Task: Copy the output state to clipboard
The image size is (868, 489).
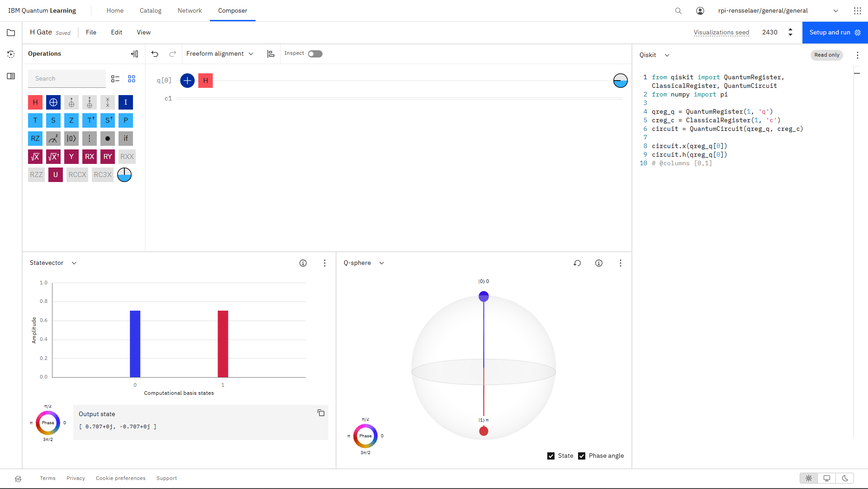Action: click(321, 413)
